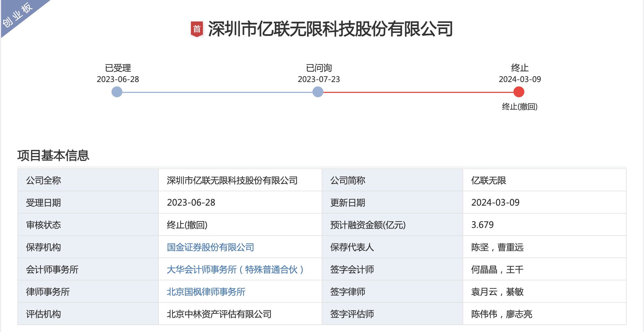Screen dimensions: 644x332
Task: Click the 亿联无限 short name cell
Action: click(488, 180)
